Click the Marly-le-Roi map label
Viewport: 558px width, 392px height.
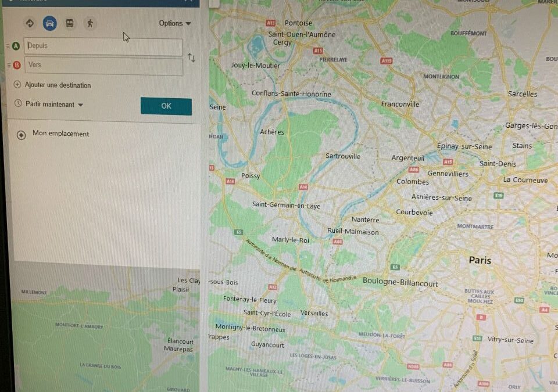point(291,240)
